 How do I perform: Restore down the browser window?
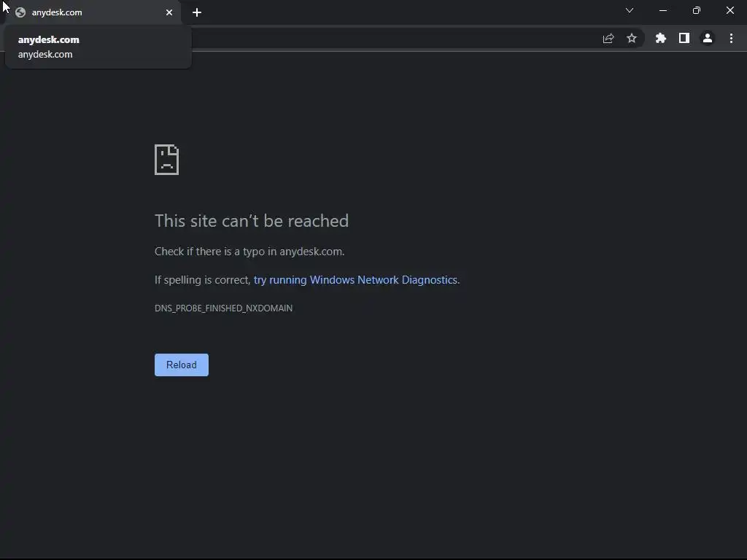pos(697,10)
